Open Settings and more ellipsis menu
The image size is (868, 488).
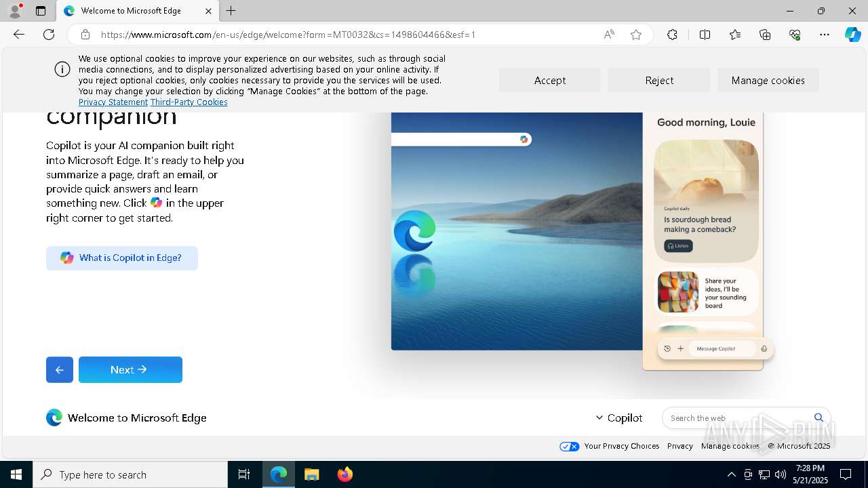click(825, 35)
